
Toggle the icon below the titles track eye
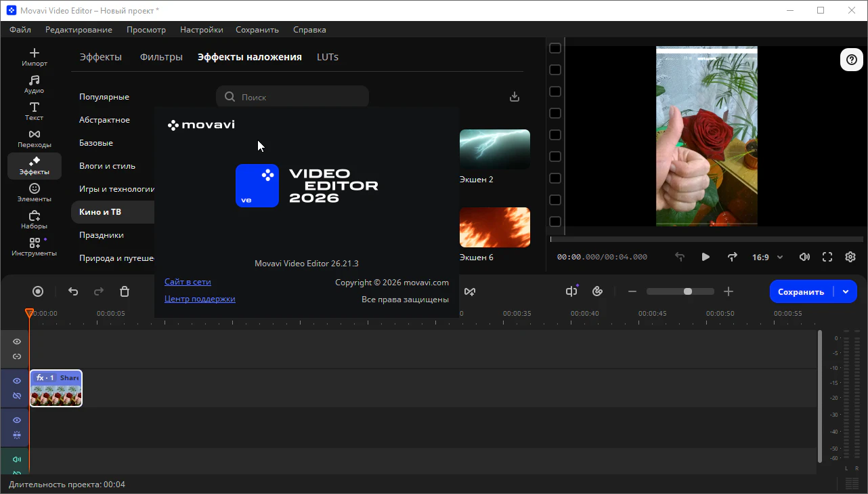coord(17,435)
